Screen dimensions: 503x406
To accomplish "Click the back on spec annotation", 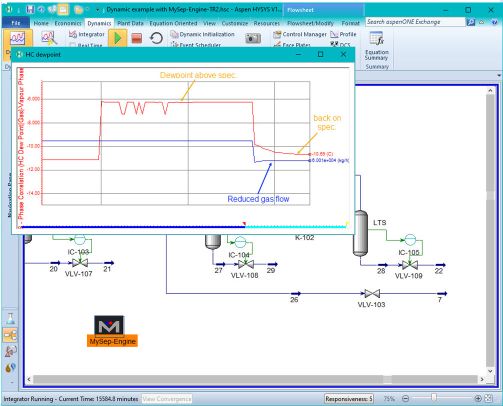I will coord(327,122).
